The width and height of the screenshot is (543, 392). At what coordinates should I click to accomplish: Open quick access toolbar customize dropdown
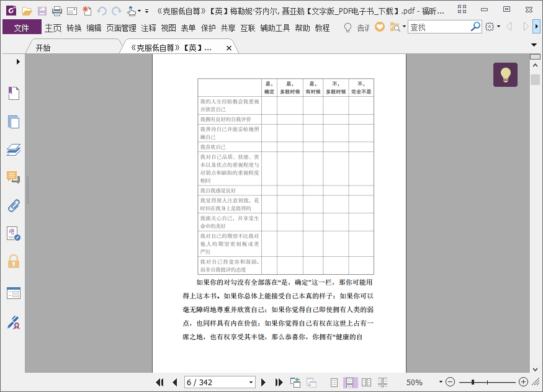click(147, 11)
